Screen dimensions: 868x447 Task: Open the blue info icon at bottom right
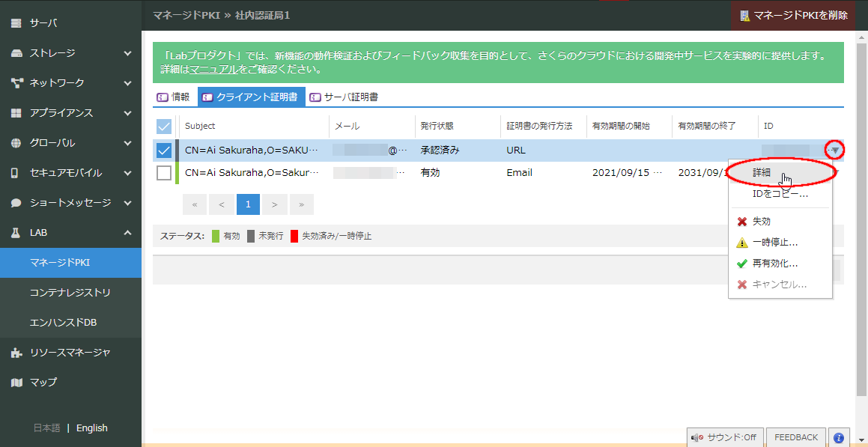[838, 437]
